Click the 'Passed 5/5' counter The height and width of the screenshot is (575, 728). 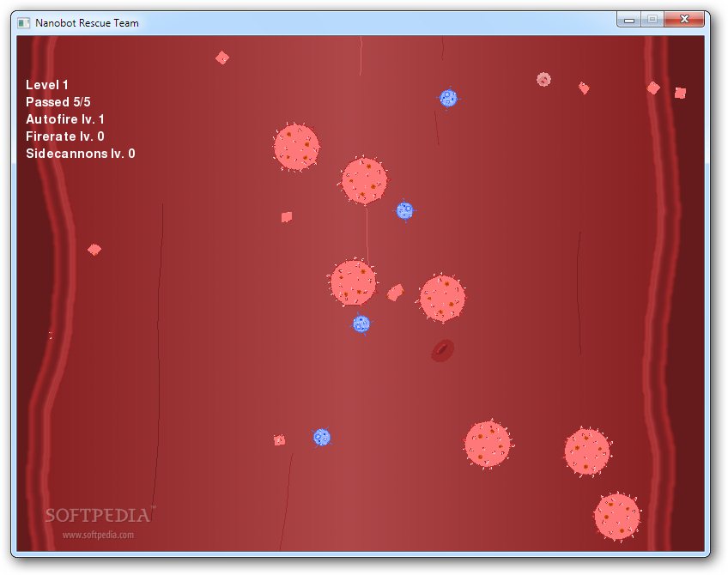(x=58, y=102)
